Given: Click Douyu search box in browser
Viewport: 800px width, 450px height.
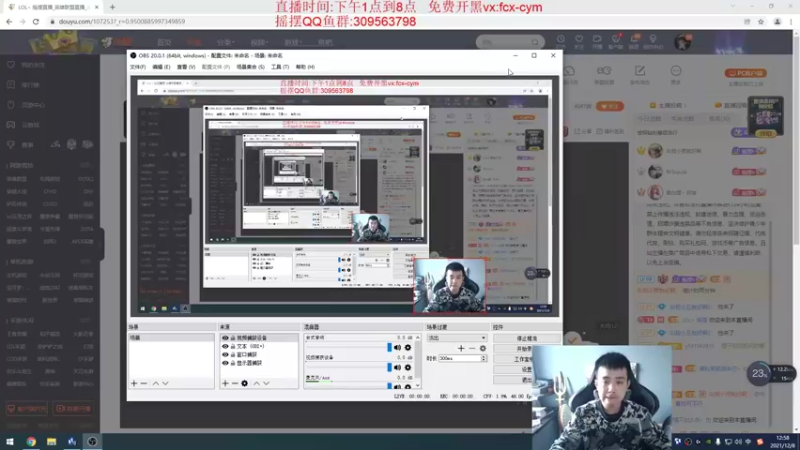Looking at the screenshot, I should point(510,42).
